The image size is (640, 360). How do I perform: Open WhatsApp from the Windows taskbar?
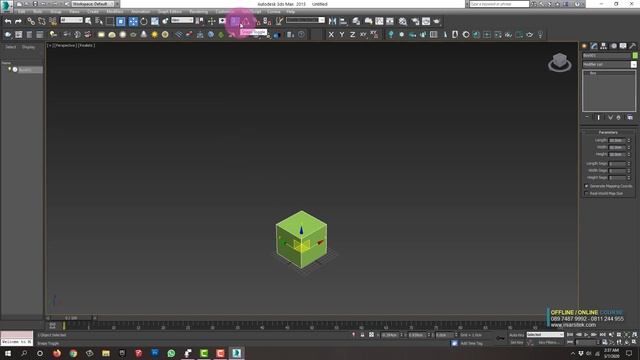coord(171,353)
